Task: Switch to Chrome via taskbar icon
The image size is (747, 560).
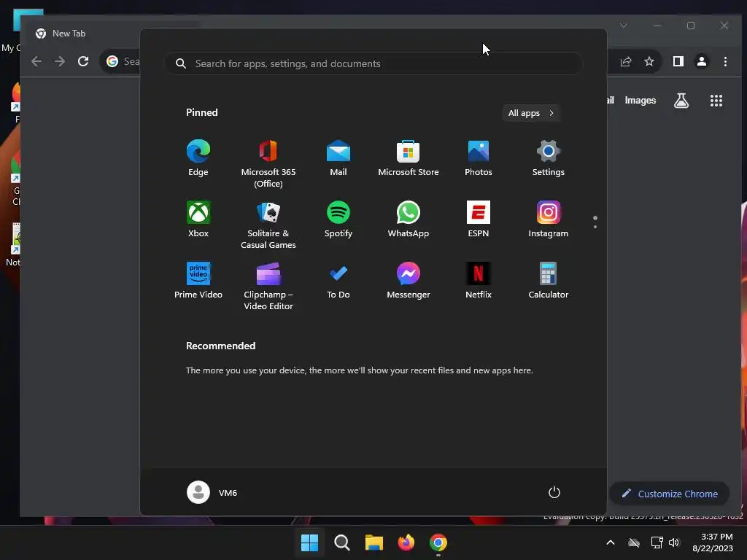Action: pos(438,542)
